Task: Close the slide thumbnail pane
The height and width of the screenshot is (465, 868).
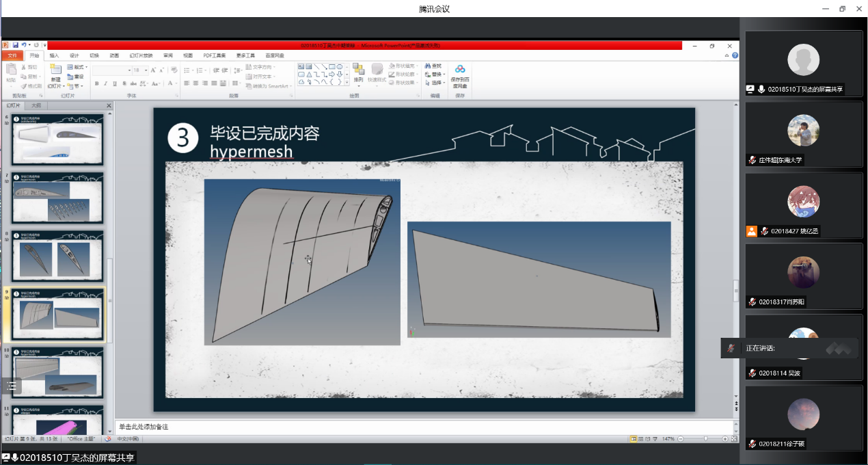Action: tap(109, 106)
